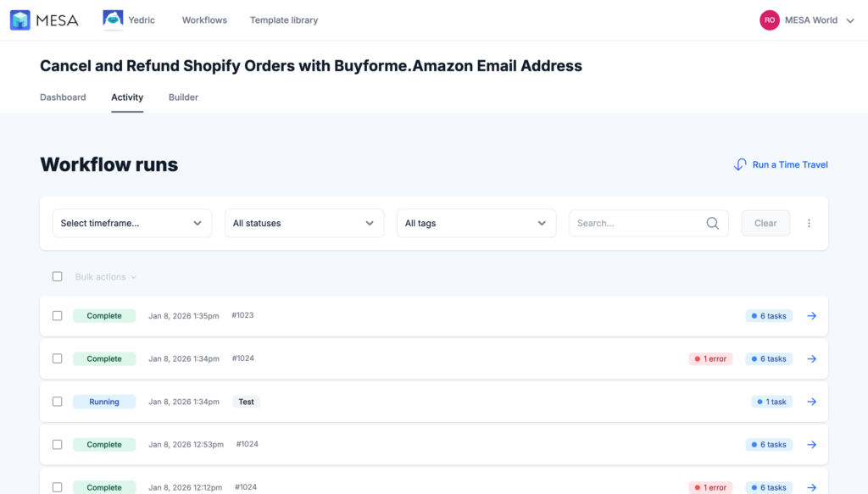Click the Jan 8, 2026 12:53pm timestamp
The width and height of the screenshot is (868, 494).
(186, 444)
